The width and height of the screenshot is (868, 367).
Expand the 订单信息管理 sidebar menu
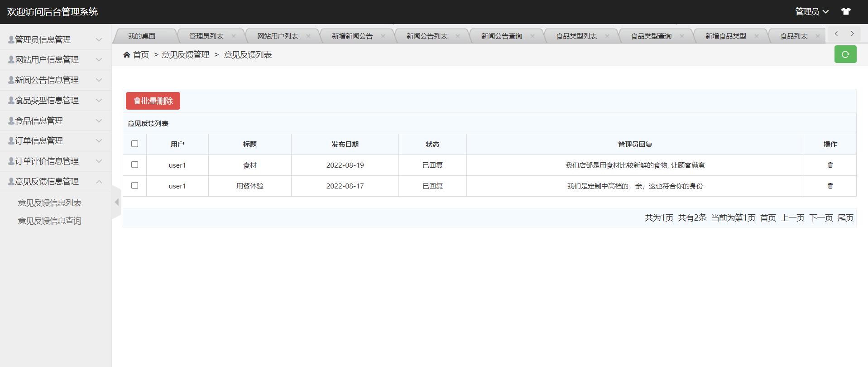point(56,141)
